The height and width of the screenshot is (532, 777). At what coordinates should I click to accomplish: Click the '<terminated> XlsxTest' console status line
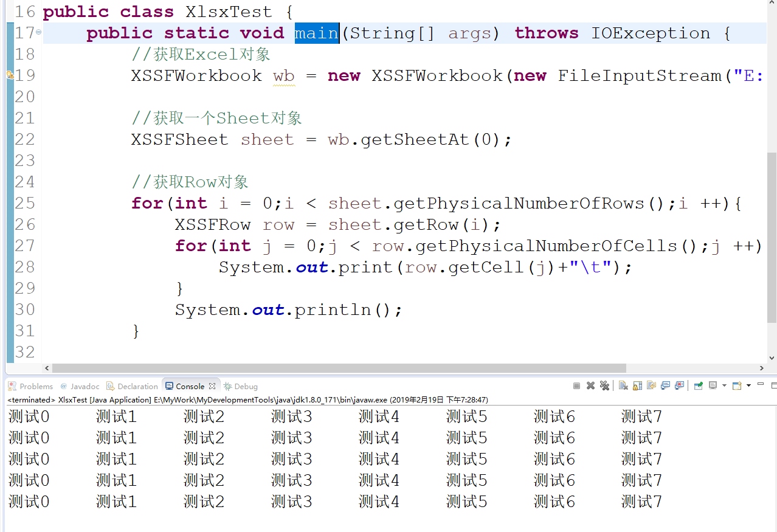click(247, 400)
